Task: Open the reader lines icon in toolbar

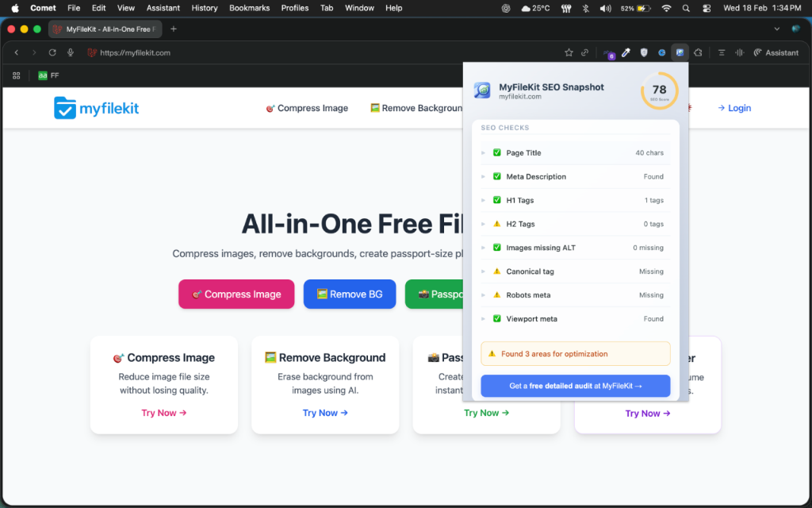Action: coord(722,52)
